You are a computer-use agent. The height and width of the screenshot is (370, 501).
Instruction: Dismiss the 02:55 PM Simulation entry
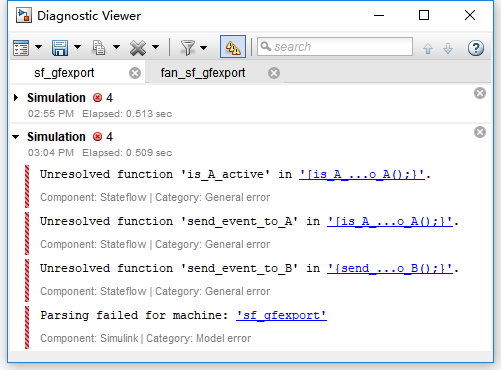tap(480, 93)
